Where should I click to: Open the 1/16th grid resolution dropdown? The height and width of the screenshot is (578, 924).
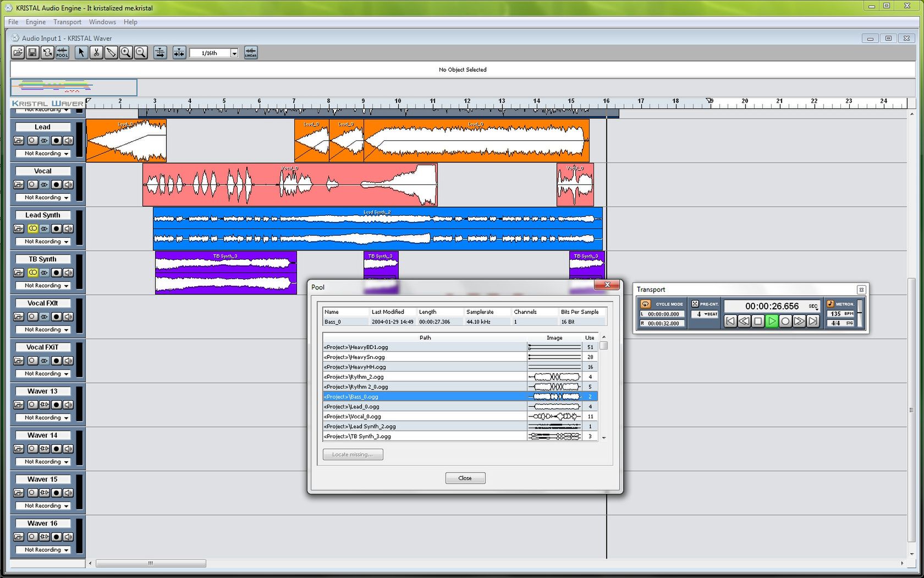pyautogui.click(x=234, y=53)
